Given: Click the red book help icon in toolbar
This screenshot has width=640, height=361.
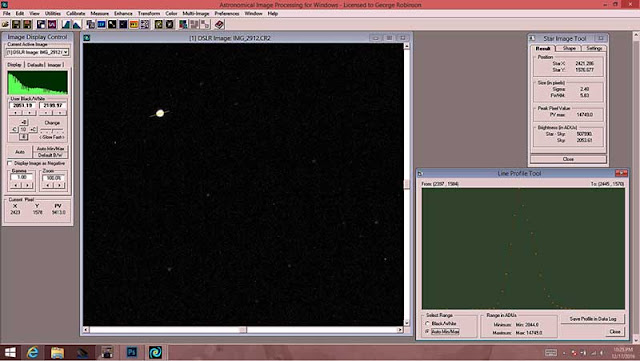Looking at the screenshot, I should 219,25.
